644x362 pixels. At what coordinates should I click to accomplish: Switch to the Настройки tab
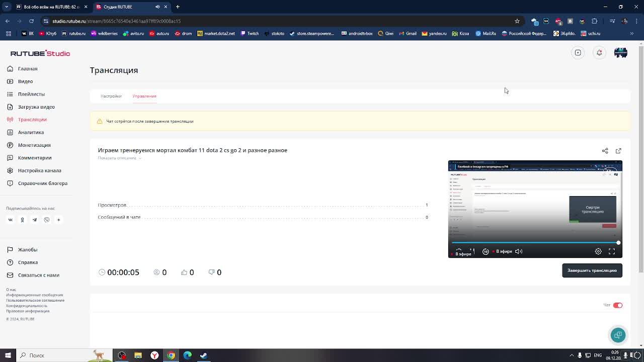coord(111,96)
